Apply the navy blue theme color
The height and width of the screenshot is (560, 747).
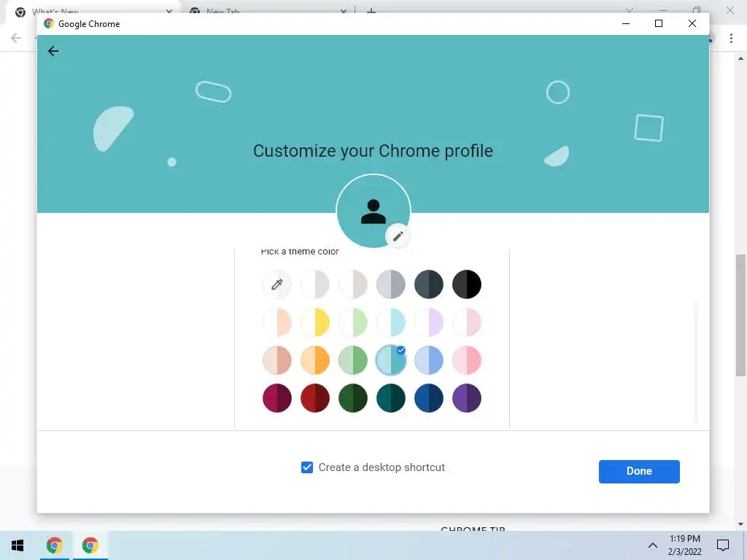[429, 398]
